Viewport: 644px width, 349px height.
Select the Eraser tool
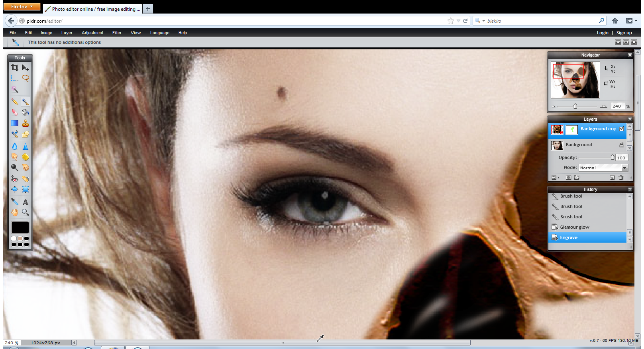[x=15, y=112]
